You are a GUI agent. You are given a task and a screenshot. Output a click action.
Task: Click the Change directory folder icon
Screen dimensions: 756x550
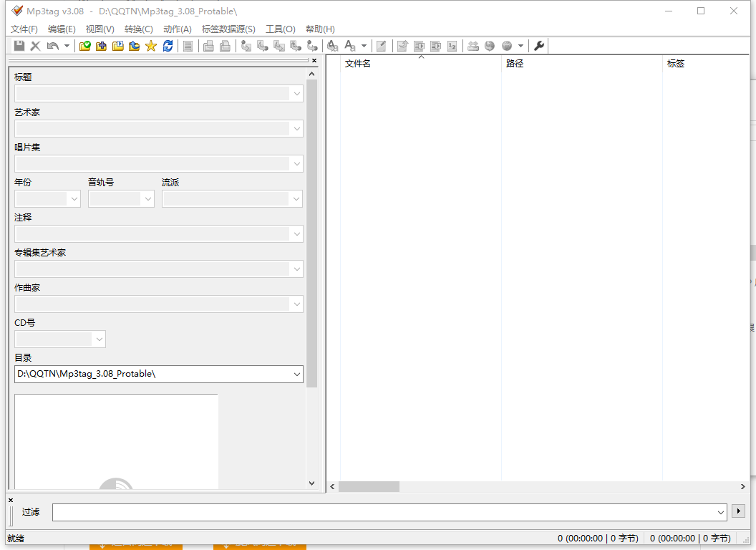[x=85, y=46]
